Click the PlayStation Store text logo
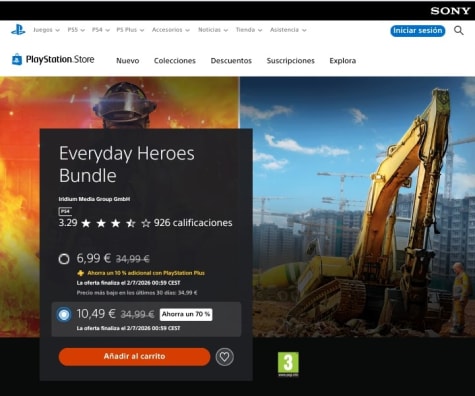Image resolution: width=475 pixels, height=396 pixels. [60, 60]
